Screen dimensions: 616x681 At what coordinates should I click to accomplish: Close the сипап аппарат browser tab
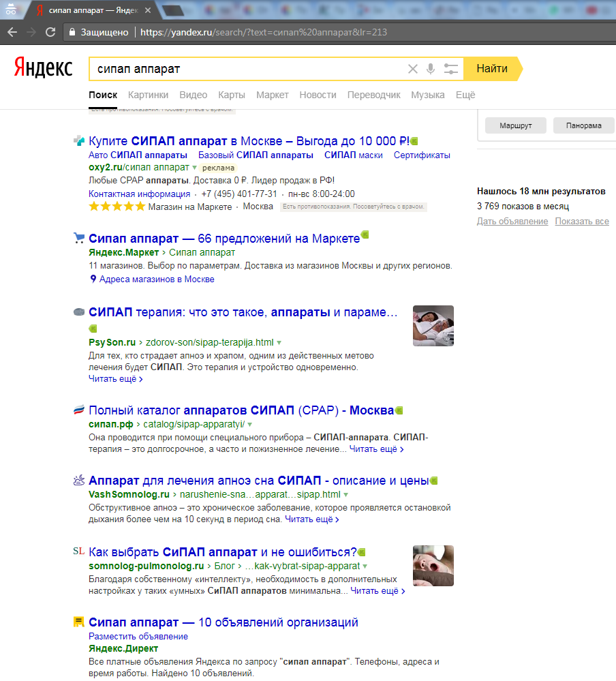pos(148,10)
